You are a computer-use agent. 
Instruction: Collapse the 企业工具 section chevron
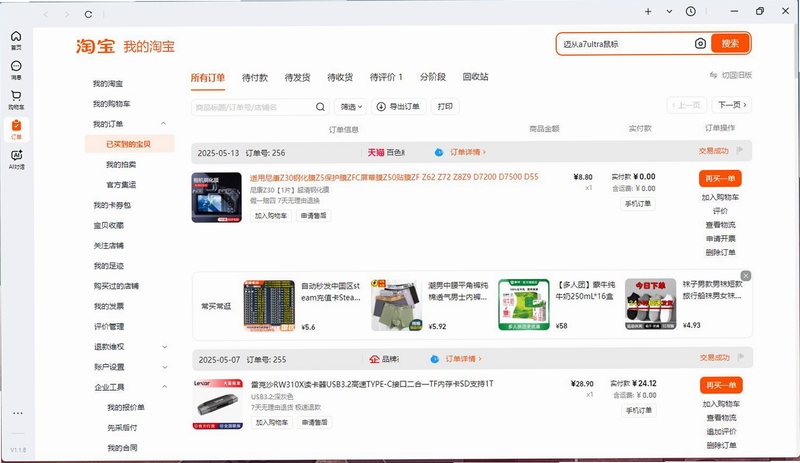(164, 387)
